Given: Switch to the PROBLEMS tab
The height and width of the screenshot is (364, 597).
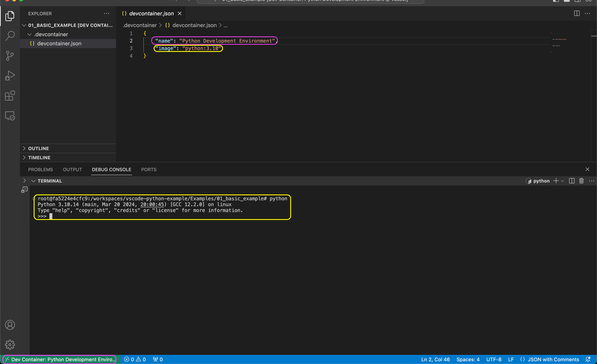Looking at the screenshot, I should coord(40,169).
